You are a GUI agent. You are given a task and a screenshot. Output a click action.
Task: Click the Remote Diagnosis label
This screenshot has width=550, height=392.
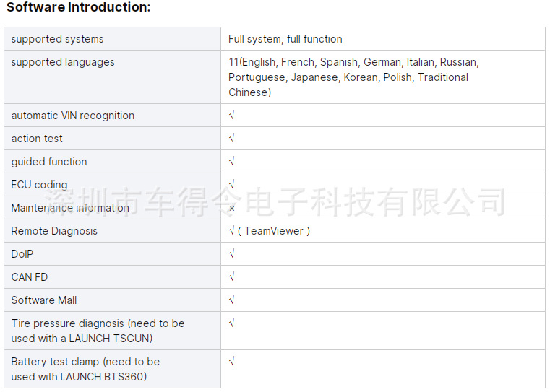pos(54,231)
